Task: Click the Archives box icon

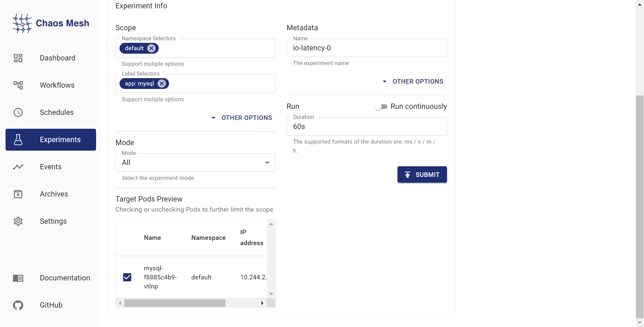Action: 18,194
